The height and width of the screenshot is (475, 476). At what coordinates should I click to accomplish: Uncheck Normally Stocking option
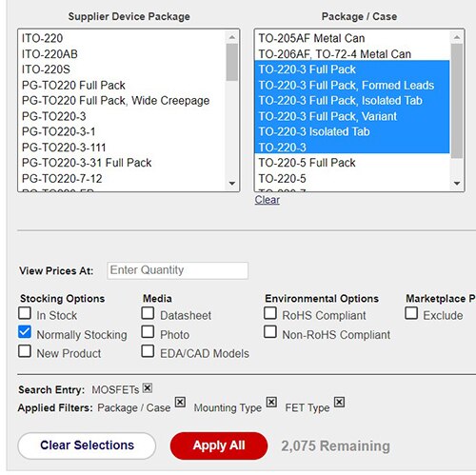pos(25,332)
